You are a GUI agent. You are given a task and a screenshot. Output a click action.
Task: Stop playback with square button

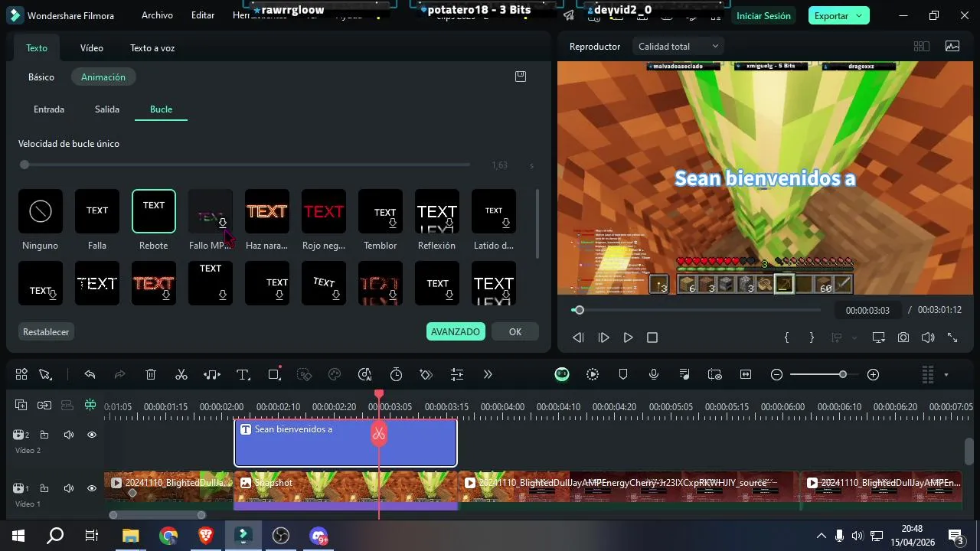coord(652,337)
